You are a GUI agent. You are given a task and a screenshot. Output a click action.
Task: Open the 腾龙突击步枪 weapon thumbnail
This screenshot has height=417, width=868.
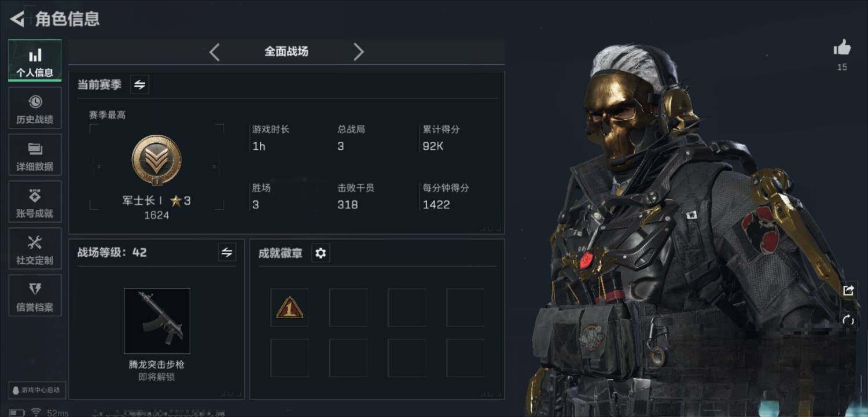157,321
